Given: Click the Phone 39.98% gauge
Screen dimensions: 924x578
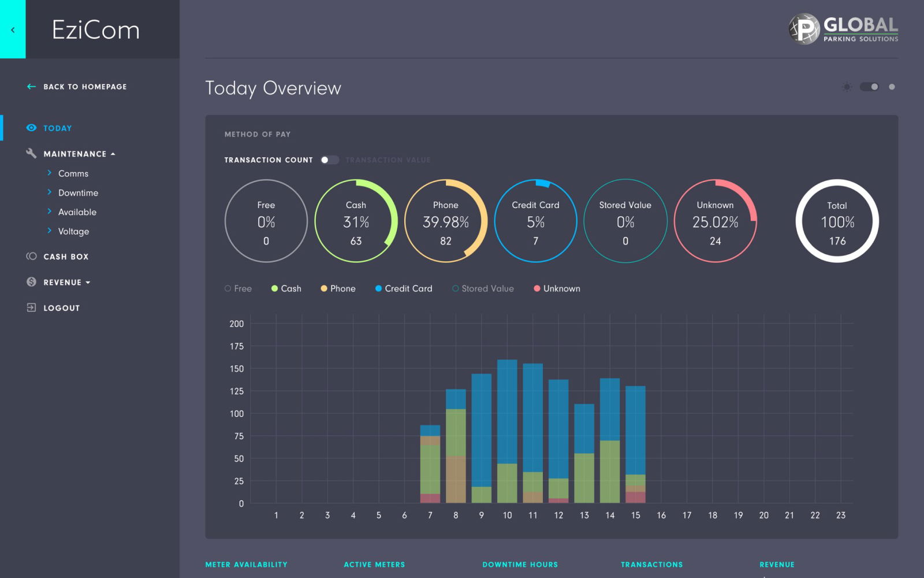Looking at the screenshot, I should [x=446, y=221].
